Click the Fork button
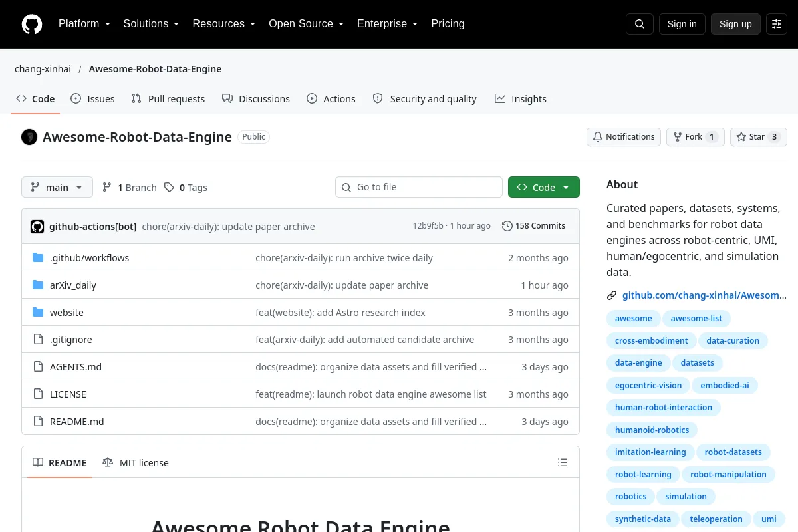 (x=696, y=137)
